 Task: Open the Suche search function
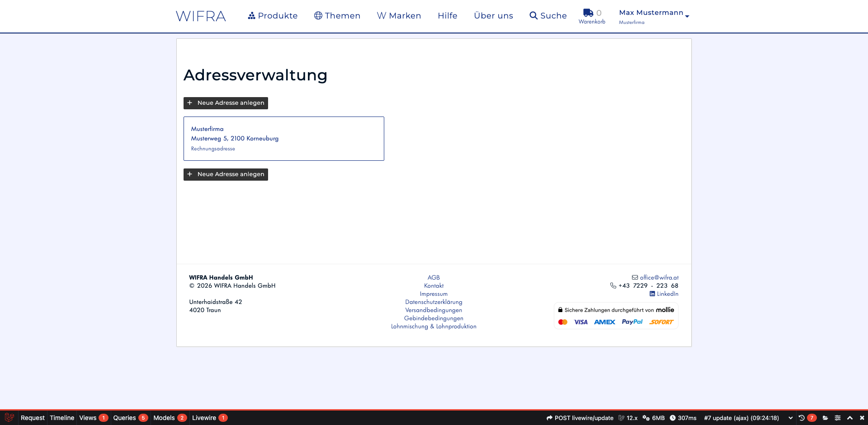pos(548,15)
